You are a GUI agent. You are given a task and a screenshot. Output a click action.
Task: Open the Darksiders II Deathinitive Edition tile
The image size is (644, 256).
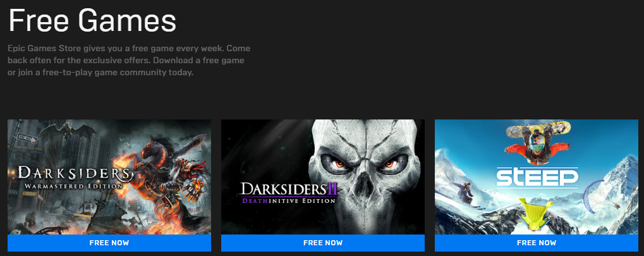pos(323,177)
